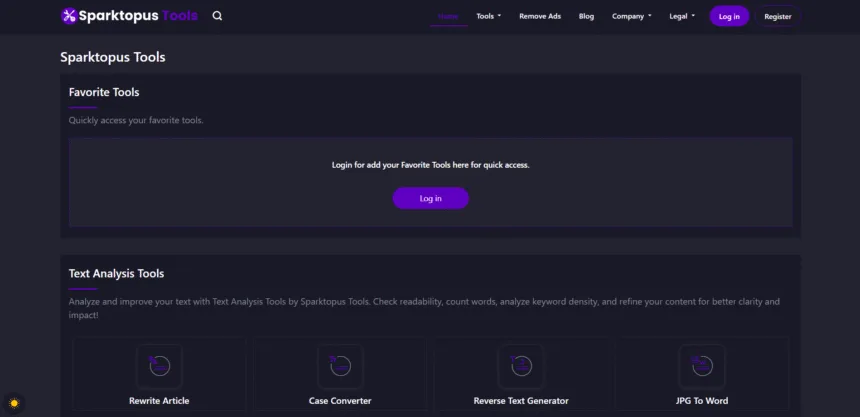Expand the Company dropdown menu
The image size is (860, 417).
coord(631,16)
